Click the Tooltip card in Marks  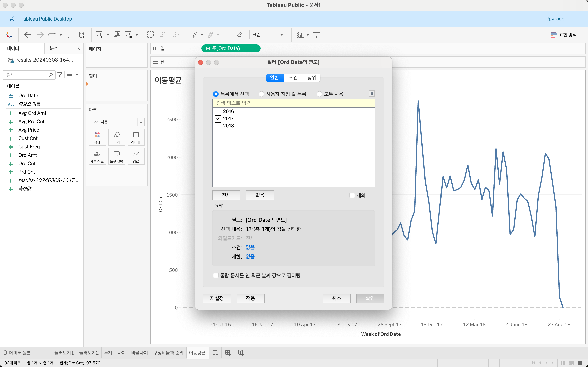pyautogui.click(x=117, y=157)
